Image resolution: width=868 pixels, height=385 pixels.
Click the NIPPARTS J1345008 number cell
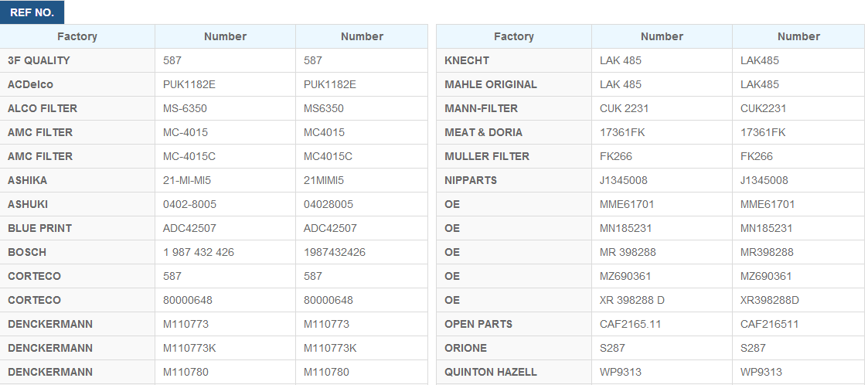tap(624, 180)
